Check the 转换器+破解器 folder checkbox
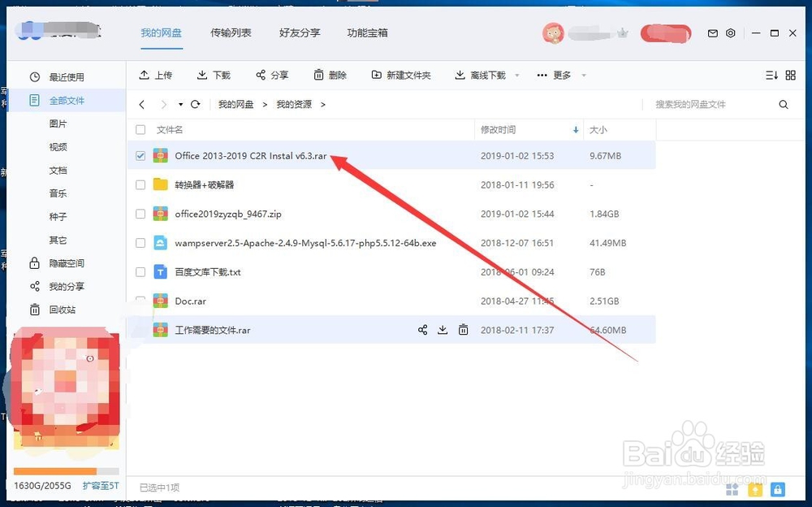812x507 pixels. coord(140,184)
